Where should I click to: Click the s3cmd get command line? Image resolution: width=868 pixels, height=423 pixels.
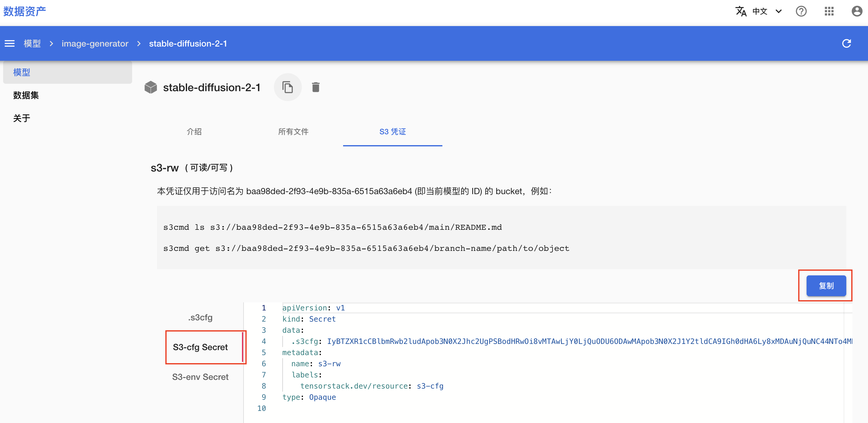[366, 248]
